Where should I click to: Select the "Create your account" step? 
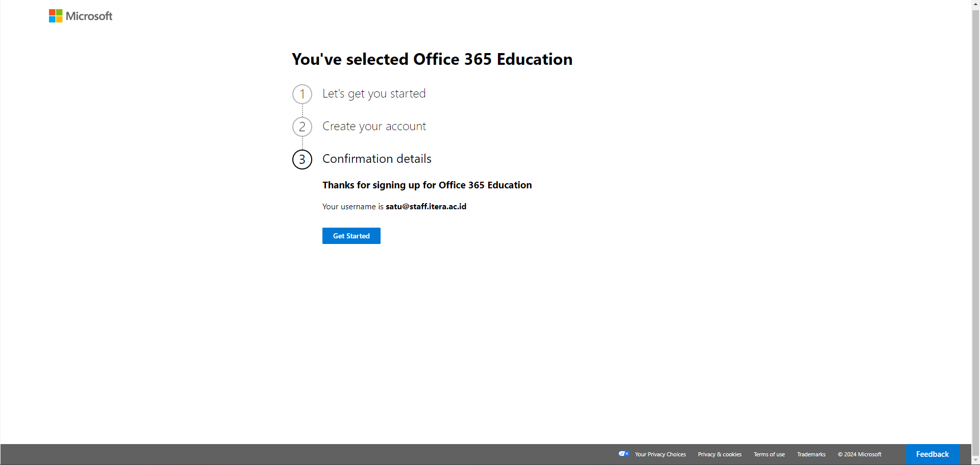tap(374, 127)
